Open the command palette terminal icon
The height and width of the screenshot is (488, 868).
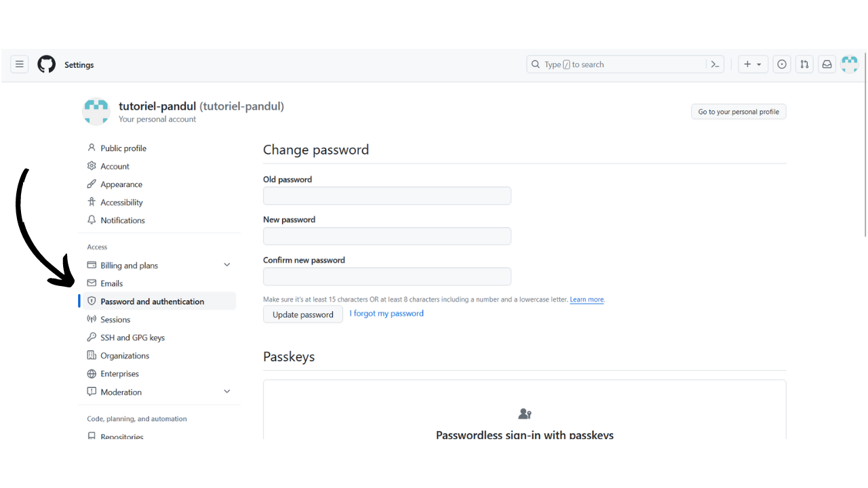(715, 64)
